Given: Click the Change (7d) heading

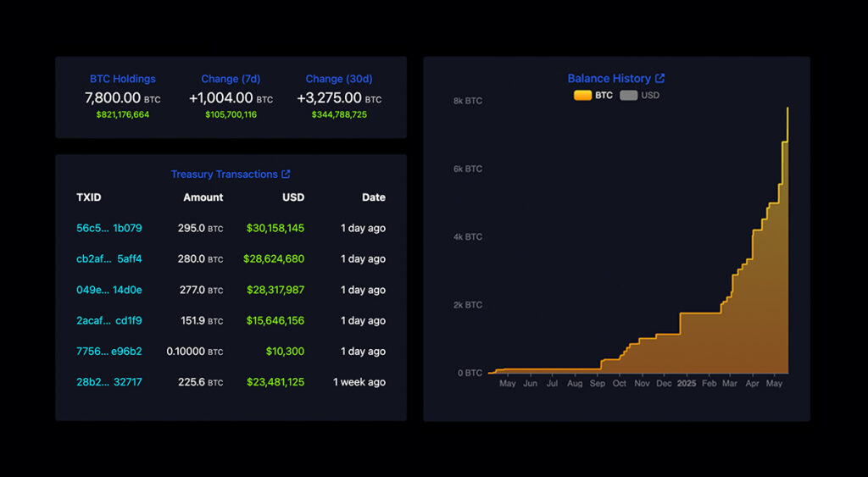Looking at the screenshot, I should click(231, 79).
